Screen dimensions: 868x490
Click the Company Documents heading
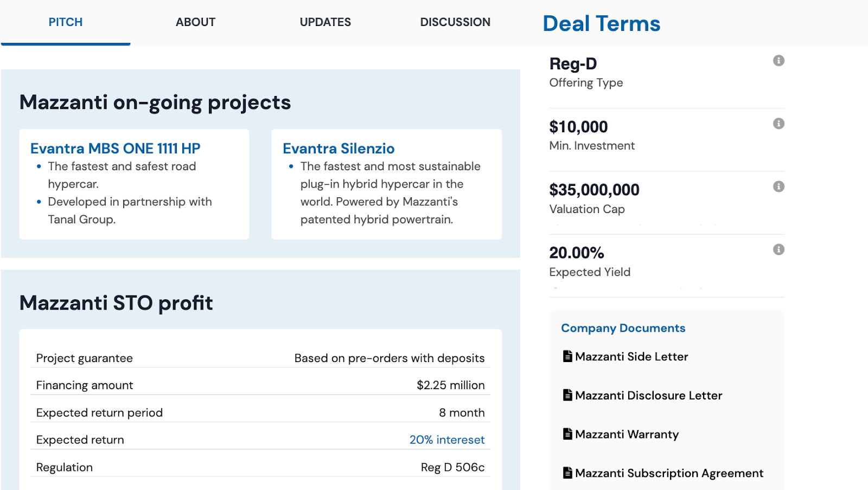click(623, 328)
